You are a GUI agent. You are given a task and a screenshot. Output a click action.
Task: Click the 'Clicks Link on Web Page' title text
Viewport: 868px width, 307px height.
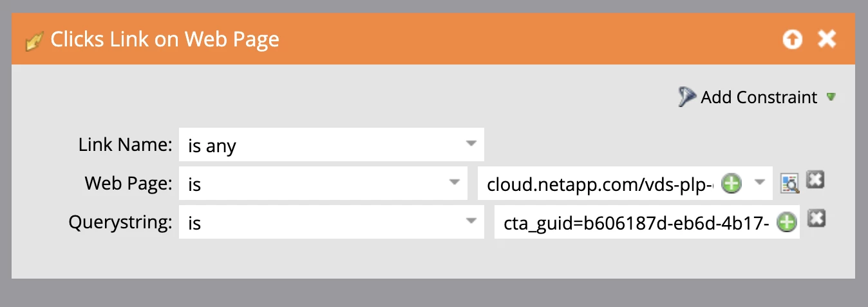pos(165,40)
